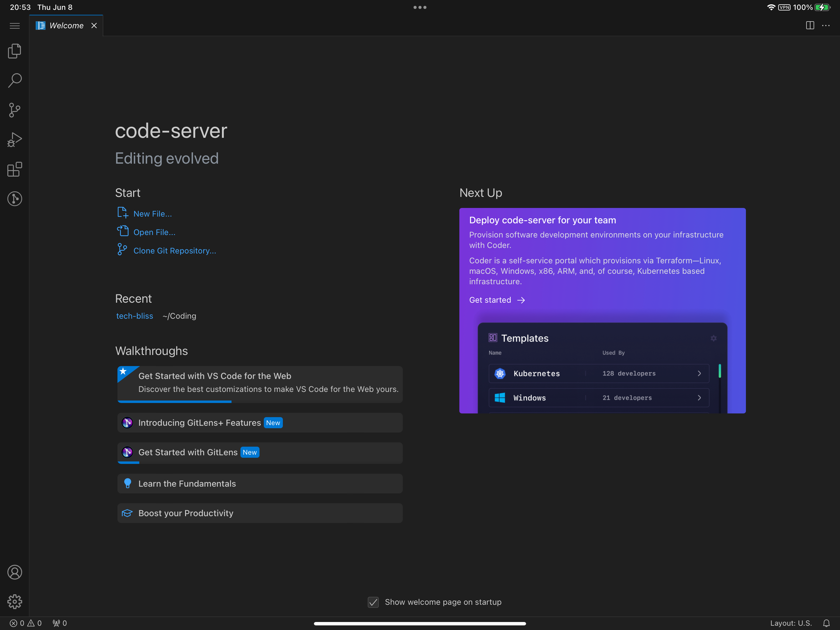840x630 pixels.
Task: Open the Extensions view icon
Action: click(x=14, y=169)
